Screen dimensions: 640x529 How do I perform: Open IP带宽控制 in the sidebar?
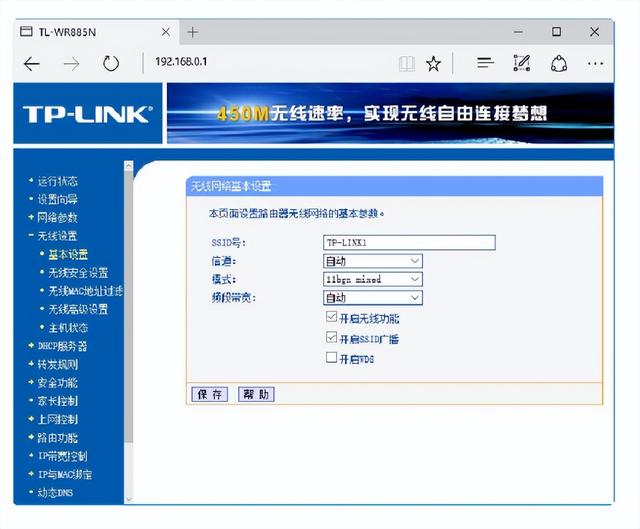tap(62, 456)
